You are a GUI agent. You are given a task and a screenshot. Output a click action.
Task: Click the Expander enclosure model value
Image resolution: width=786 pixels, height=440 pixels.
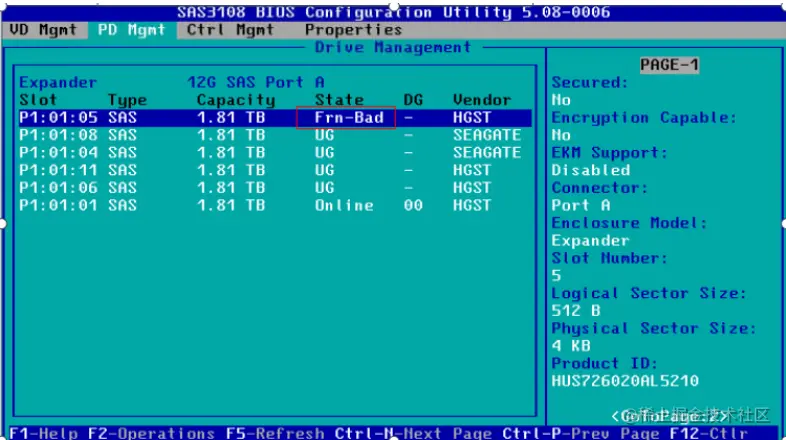tap(590, 241)
